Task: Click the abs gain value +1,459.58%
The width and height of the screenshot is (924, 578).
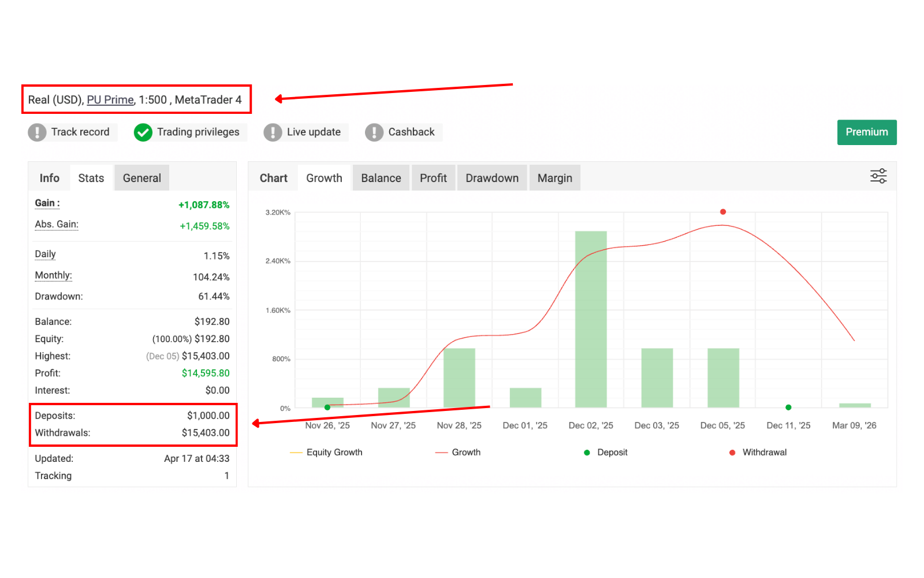Action: coord(204,226)
